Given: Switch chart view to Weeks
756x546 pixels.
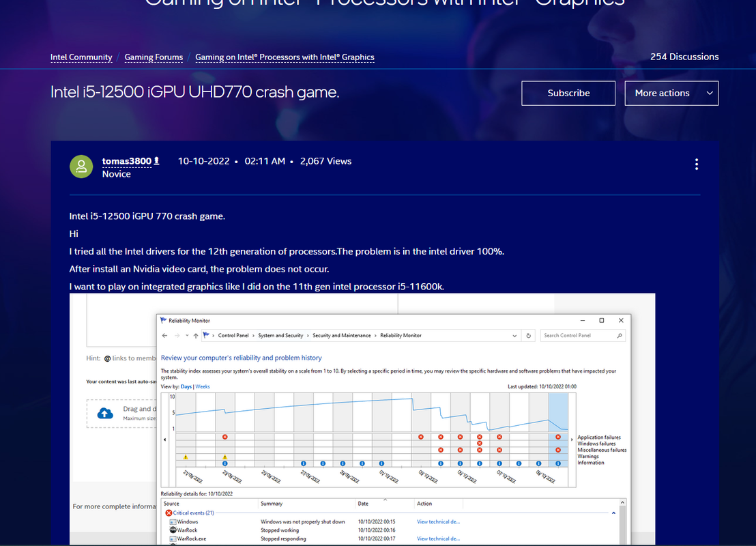Looking at the screenshot, I should (x=203, y=387).
